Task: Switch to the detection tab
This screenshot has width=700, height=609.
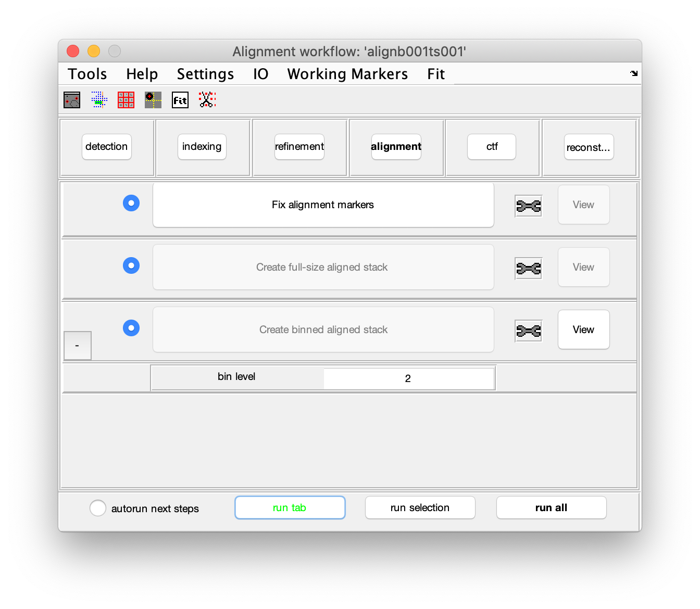Action: [107, 147]
